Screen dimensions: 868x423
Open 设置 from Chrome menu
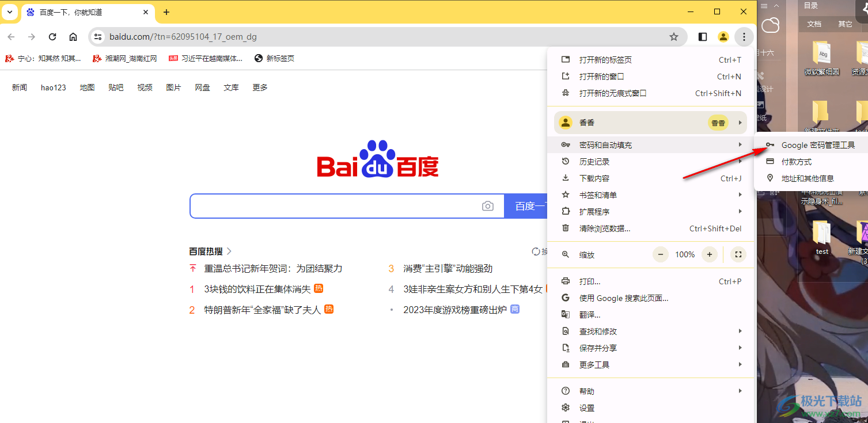[x=651, y=408]
